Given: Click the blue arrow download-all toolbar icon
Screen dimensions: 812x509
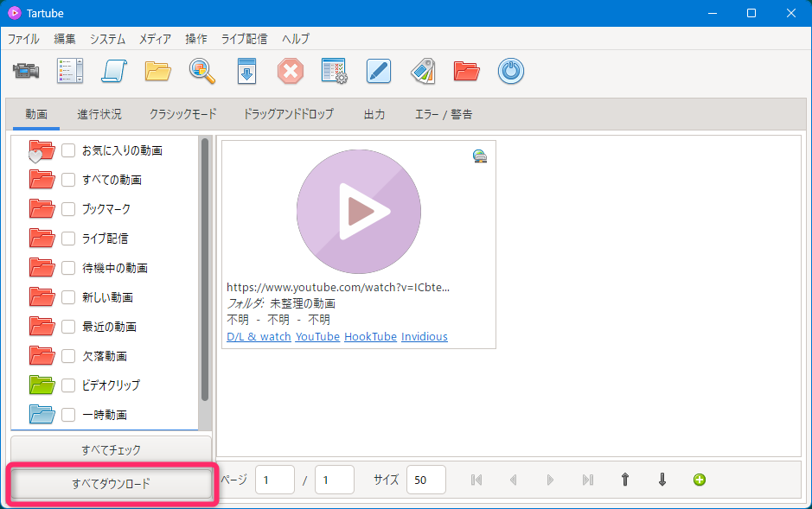Looking at the screenshot, I should tap(246, 71).
